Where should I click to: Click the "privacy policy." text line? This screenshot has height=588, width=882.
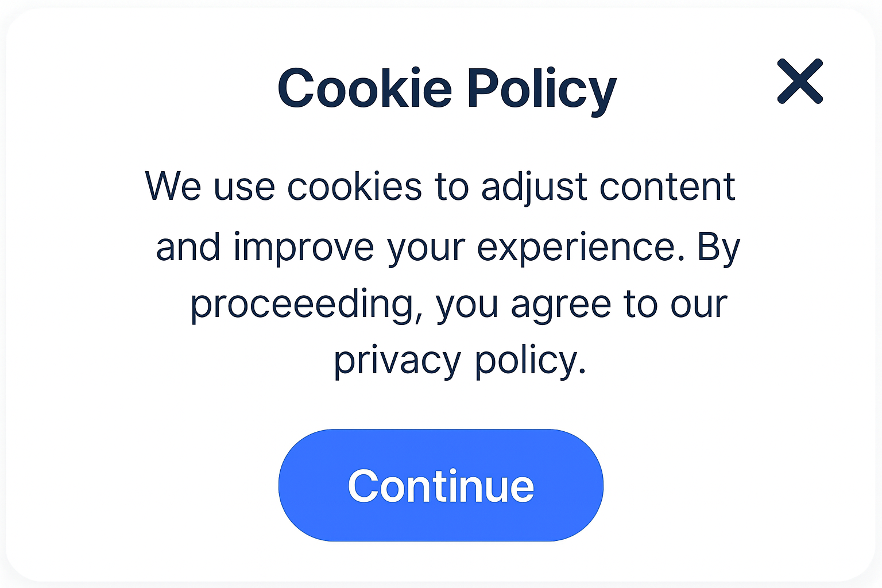[460, 361]
